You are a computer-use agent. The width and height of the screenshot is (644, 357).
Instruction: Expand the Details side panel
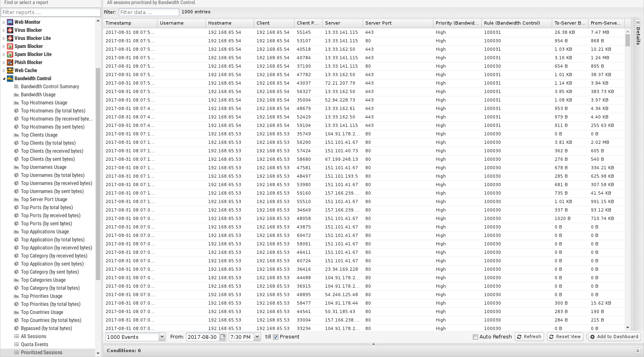coord(638,23)
